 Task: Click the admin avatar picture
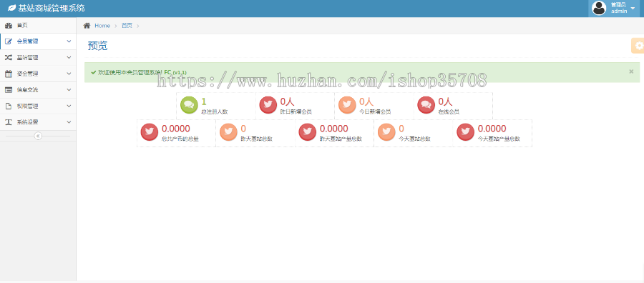tap(599, 8)
